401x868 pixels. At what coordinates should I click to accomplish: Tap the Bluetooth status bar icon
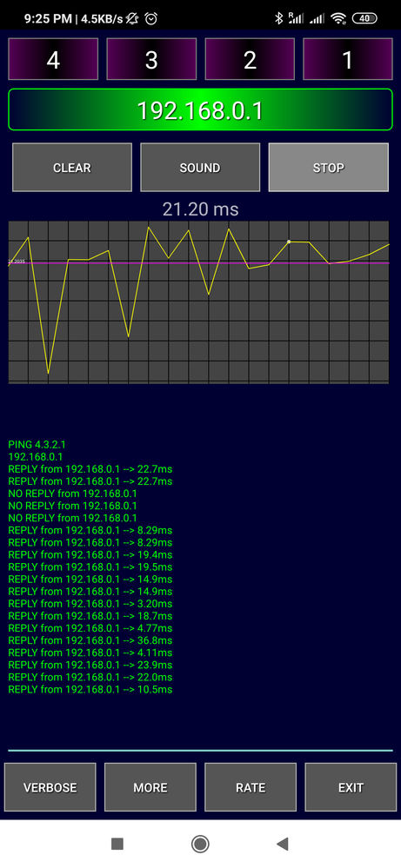coord(279,18)
